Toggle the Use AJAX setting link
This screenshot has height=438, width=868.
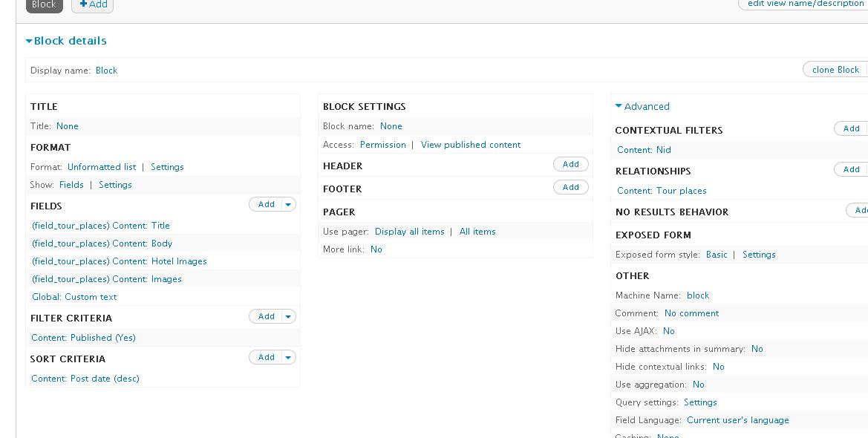point(668,331)
